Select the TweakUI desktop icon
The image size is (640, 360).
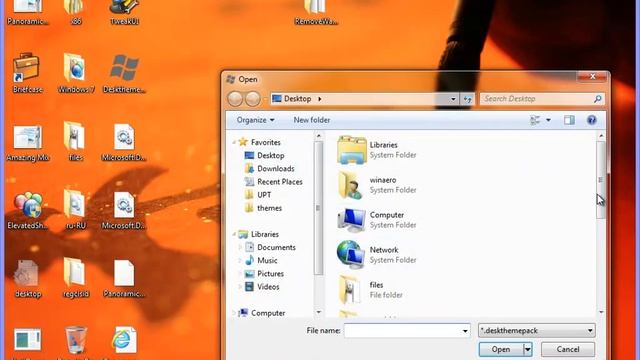tap(124, 12)
